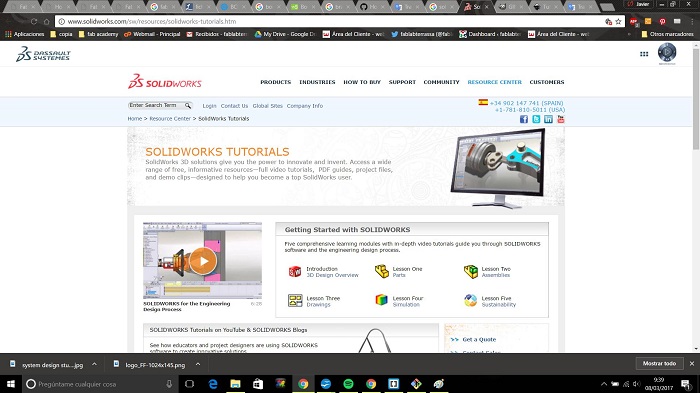The image size is (700, 393).
Task: Open the logo_FF-1024x145.png download
Action: pos(150,364)
